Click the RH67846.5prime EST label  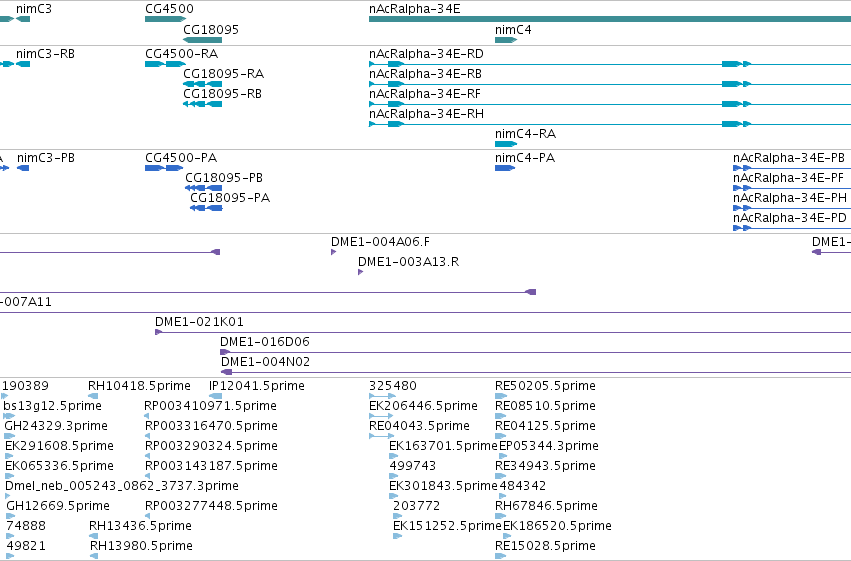tap(547, 506)
